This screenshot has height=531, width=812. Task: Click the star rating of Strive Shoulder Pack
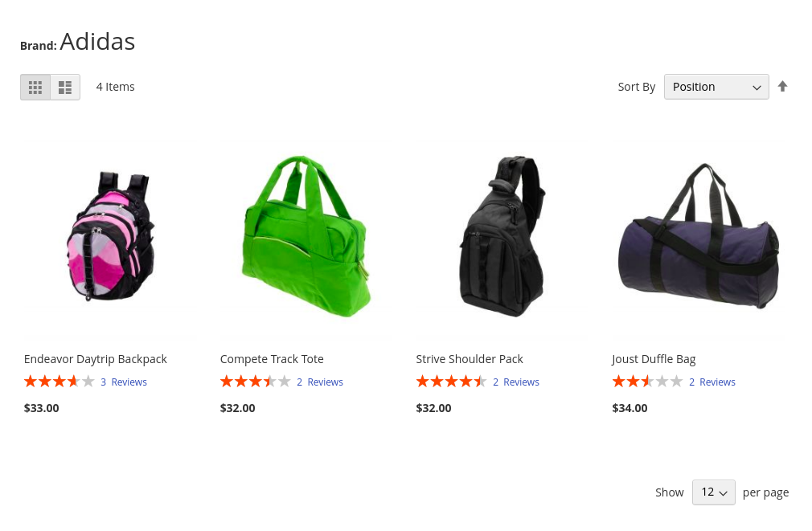coord(452,382)
